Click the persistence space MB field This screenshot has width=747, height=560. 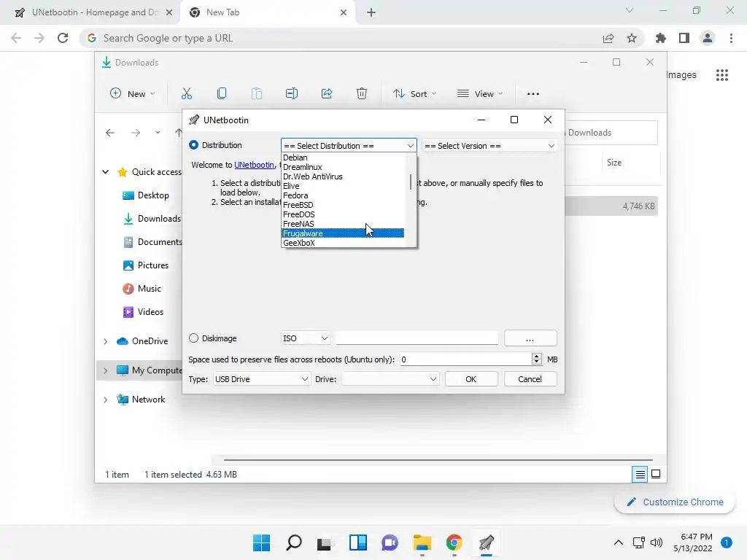465,359
